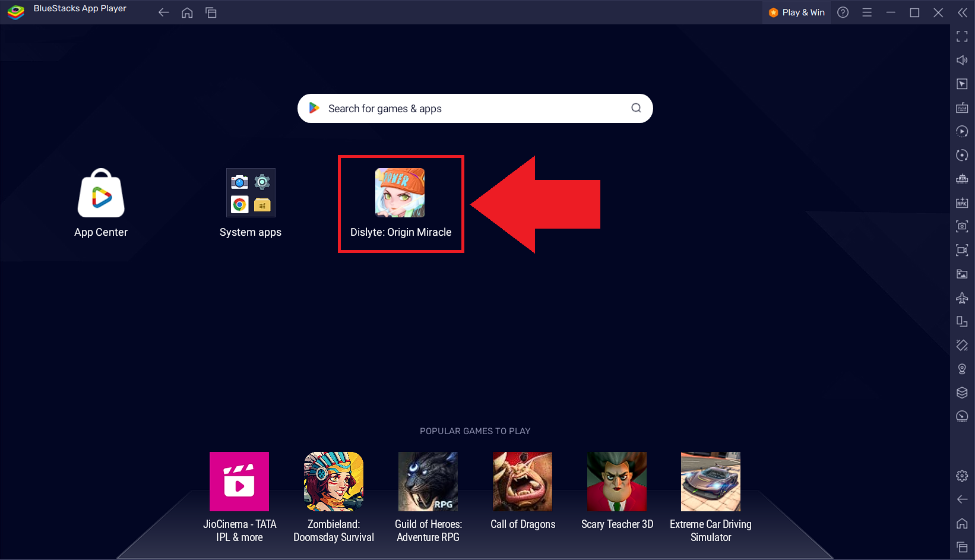The image size is (975, 560).
Task: Click the BlueStacks logo
Action: coord(16,12)
